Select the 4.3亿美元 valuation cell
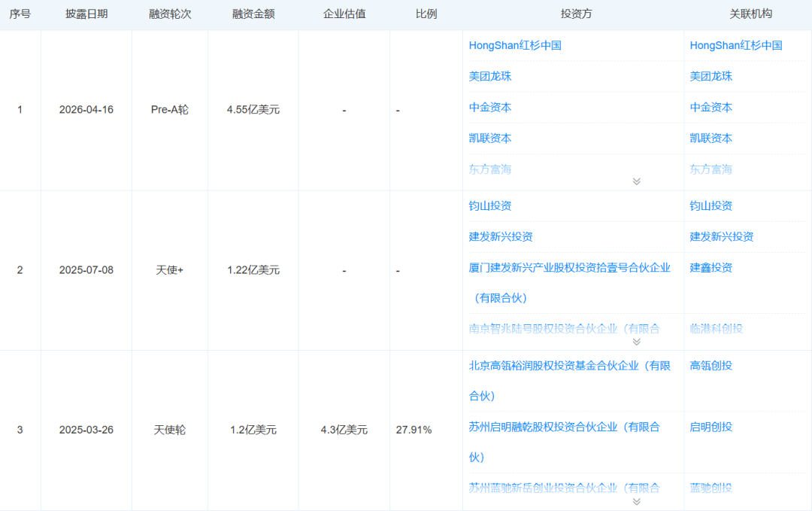812x511 pixels. point(344,430)
